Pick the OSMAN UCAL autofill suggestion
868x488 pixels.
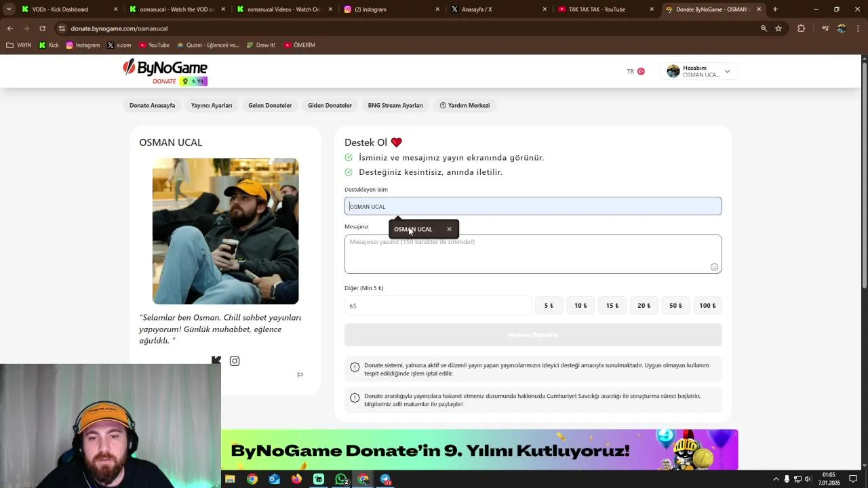tap(413, 229)
